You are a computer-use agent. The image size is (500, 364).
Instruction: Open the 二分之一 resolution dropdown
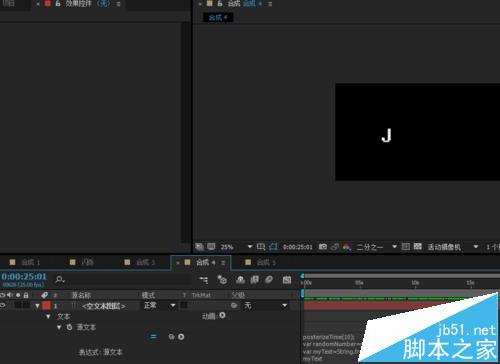click(377, 247)
